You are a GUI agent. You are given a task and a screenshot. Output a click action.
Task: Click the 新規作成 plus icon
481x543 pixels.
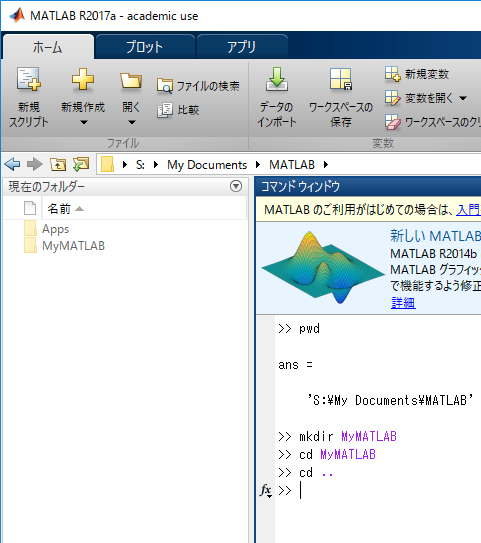(83, 79)
